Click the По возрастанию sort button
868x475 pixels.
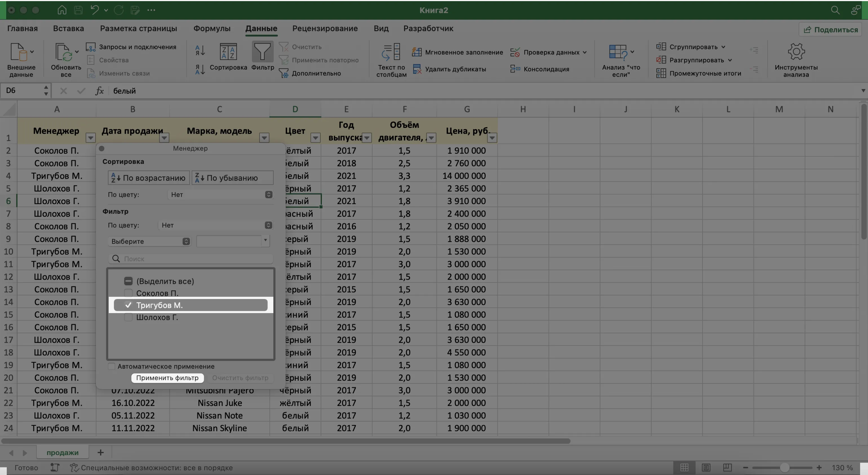pyautogui.click(x=149, y=178)
